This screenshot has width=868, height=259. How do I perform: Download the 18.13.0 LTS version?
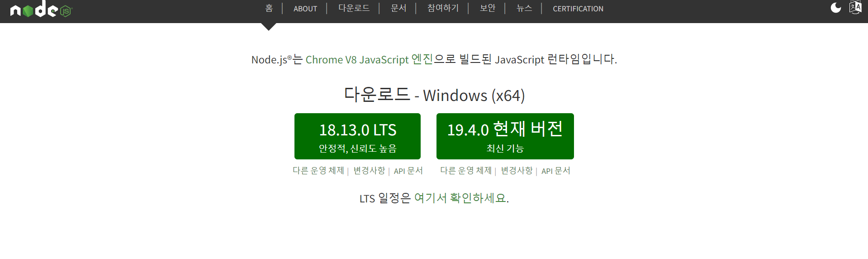(x=357, y=136)
